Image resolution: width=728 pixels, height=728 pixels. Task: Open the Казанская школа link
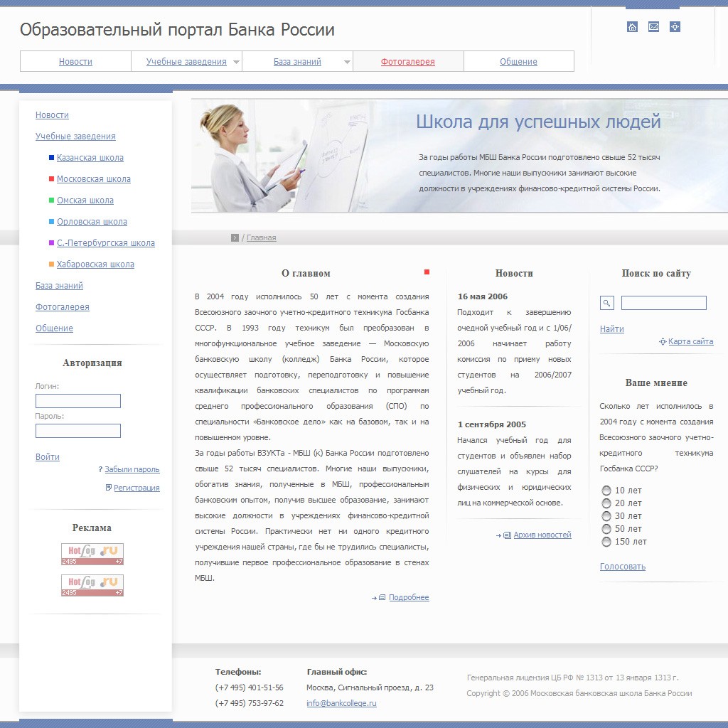pyautogui.click(x=90, y=158)
